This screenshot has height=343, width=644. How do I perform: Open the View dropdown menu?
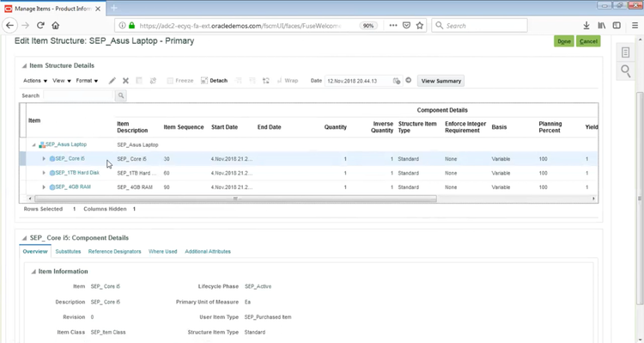62,81
